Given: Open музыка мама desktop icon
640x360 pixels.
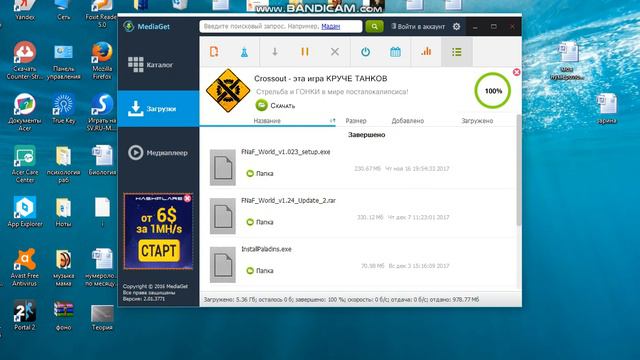Looking at the screenshot, I should pos(63,267).
